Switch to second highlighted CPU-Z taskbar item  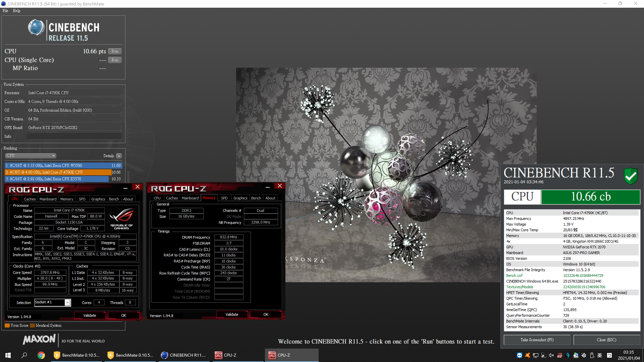coord(291,355)
